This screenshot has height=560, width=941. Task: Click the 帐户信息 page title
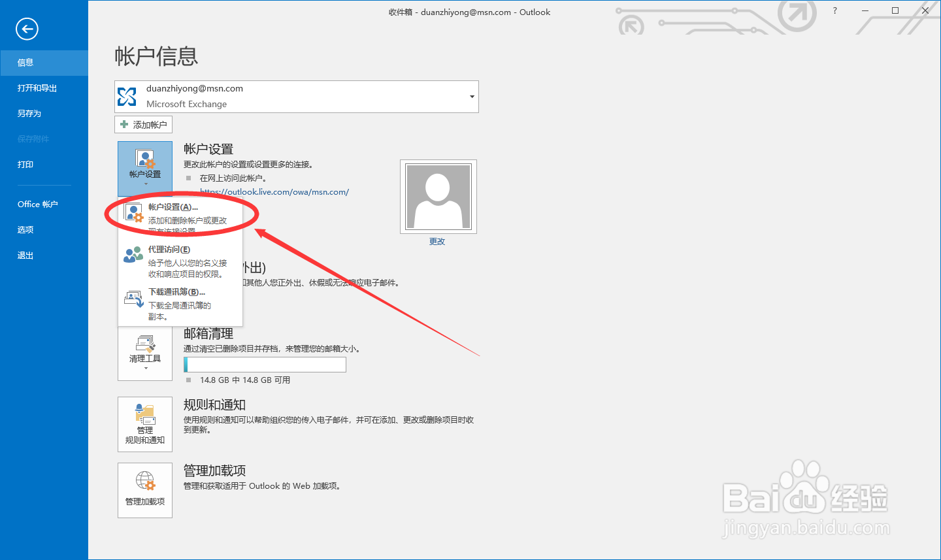click(x=156, y=56)
